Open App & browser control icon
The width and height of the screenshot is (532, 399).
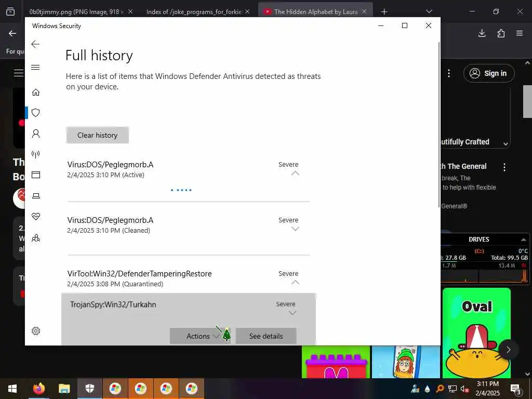click(36, 175)
